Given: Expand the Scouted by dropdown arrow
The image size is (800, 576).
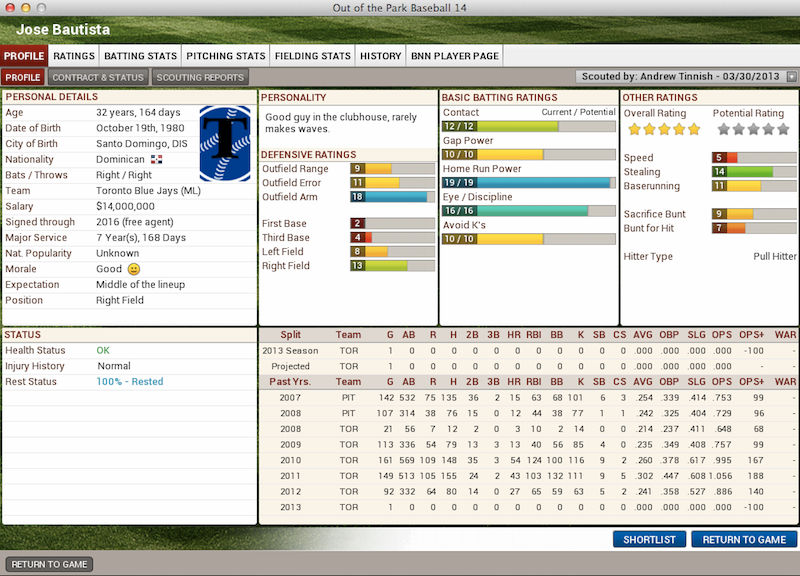Looking at the screenshot, I should [x=791, y=77].
